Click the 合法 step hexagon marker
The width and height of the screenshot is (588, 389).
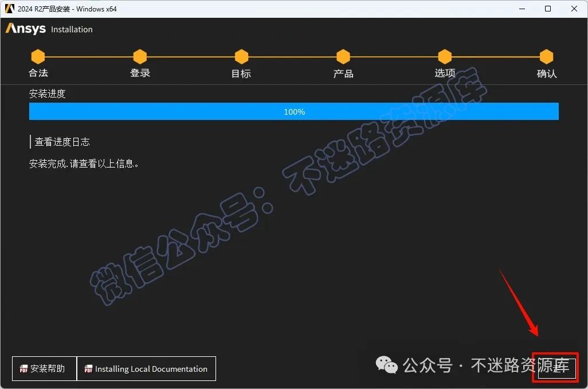pos(38,57)
